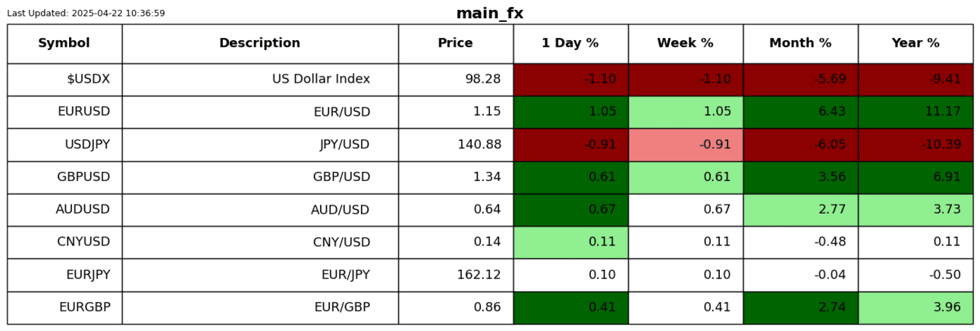Click the US Dollar Index description cell
The image size is (980, 331).
(259, 80)
